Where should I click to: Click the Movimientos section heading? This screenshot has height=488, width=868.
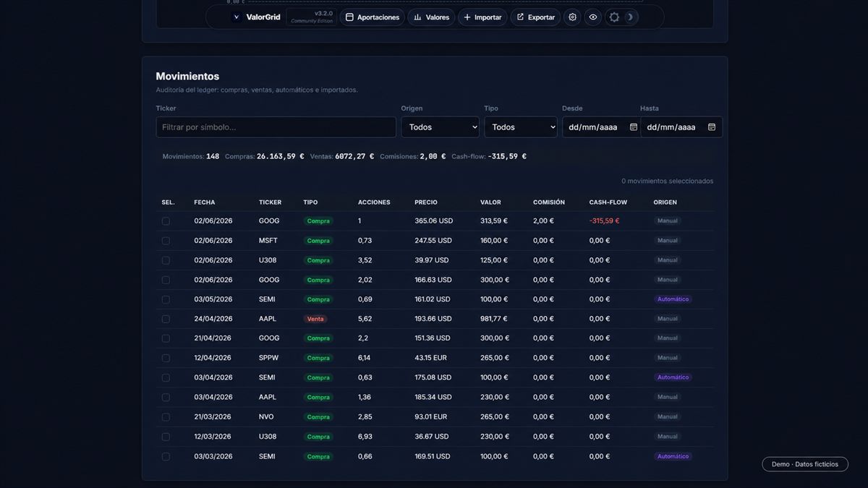pos(187,76)
